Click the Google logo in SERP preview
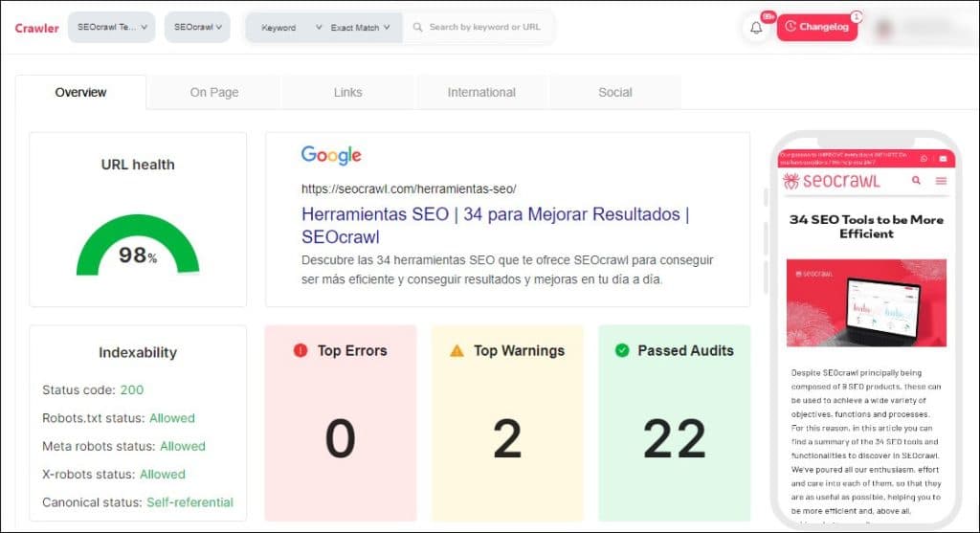This screenshot has width=980, height=533. tap(331, 155)
